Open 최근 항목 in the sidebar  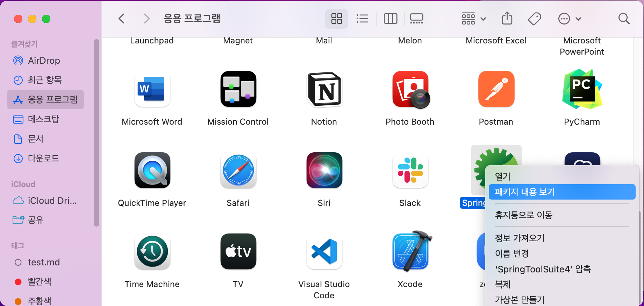(x=45, y=80)
